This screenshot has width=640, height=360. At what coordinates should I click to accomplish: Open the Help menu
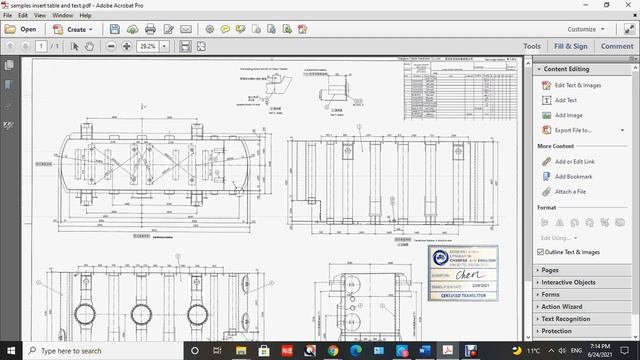click(85, 15)
